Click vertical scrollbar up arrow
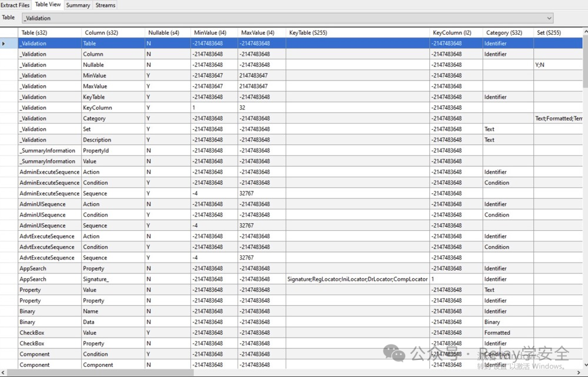 tap(586, 32)
